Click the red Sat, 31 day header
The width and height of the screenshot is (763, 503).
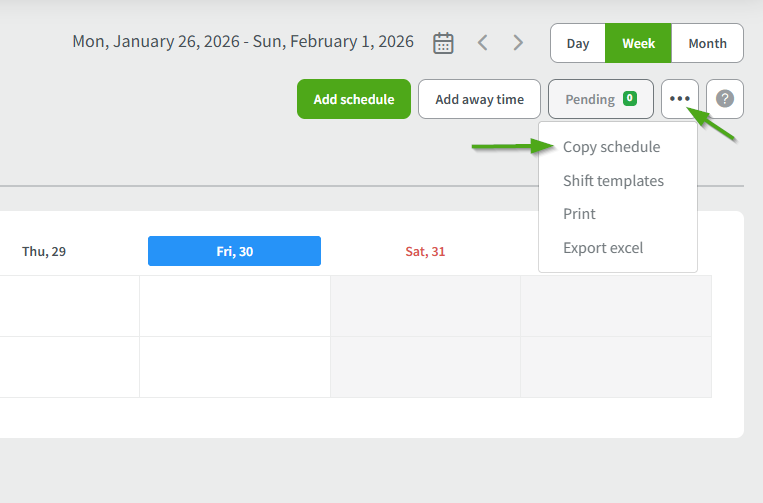click(425, 251)
